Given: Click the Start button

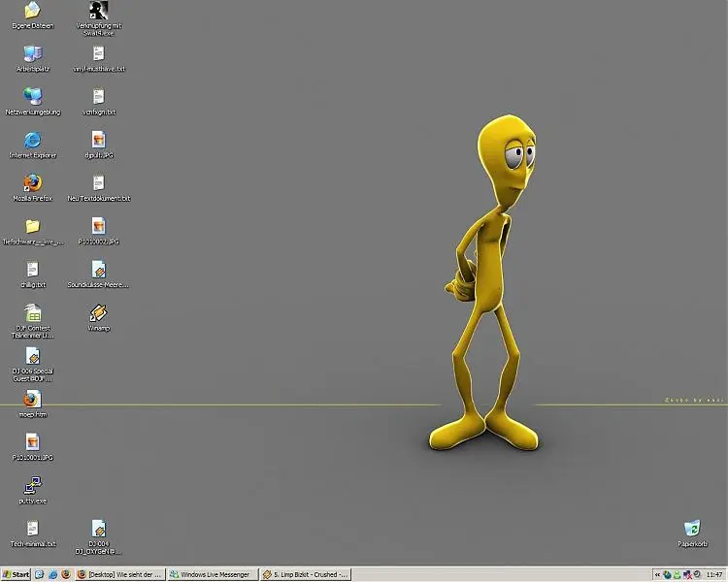Looking at the screenshot, I should [17, 574].
